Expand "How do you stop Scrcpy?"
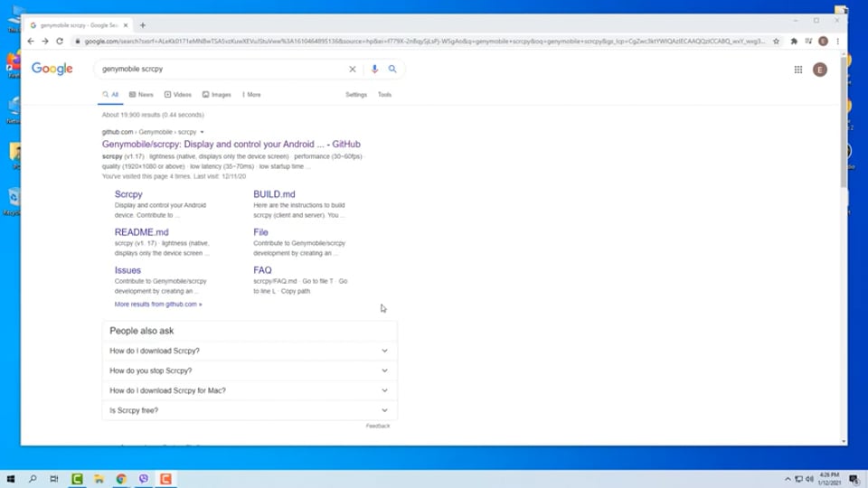868x488 pixels. (250, 371)
